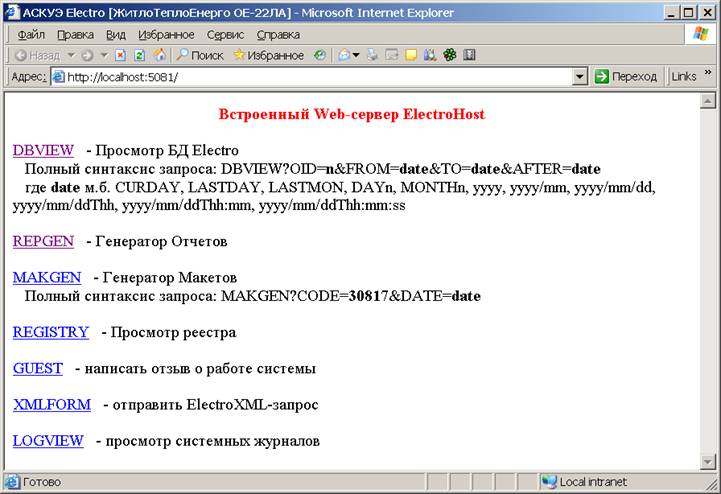Click the 'Адрес:' address label
The image size is (721, 494).
[x=29, y=77]
